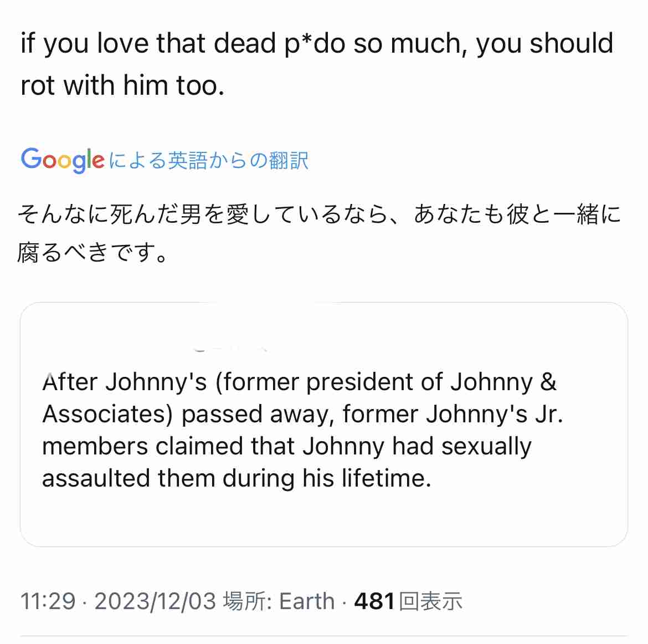The height and width of the screenshot is (644, 648).
Task: Click the "場所: Earth" location label
Action: 279,601
